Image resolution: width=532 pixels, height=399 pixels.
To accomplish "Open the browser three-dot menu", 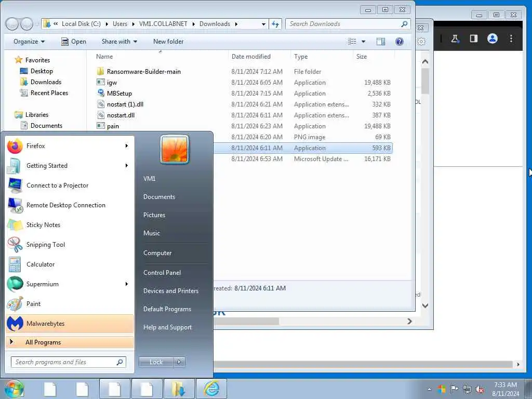I will point(511,38).
